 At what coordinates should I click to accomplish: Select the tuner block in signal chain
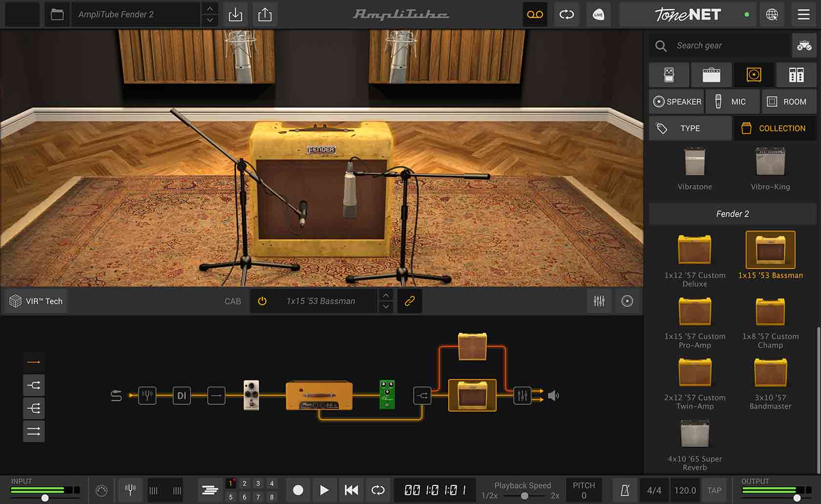click(147, 396)
